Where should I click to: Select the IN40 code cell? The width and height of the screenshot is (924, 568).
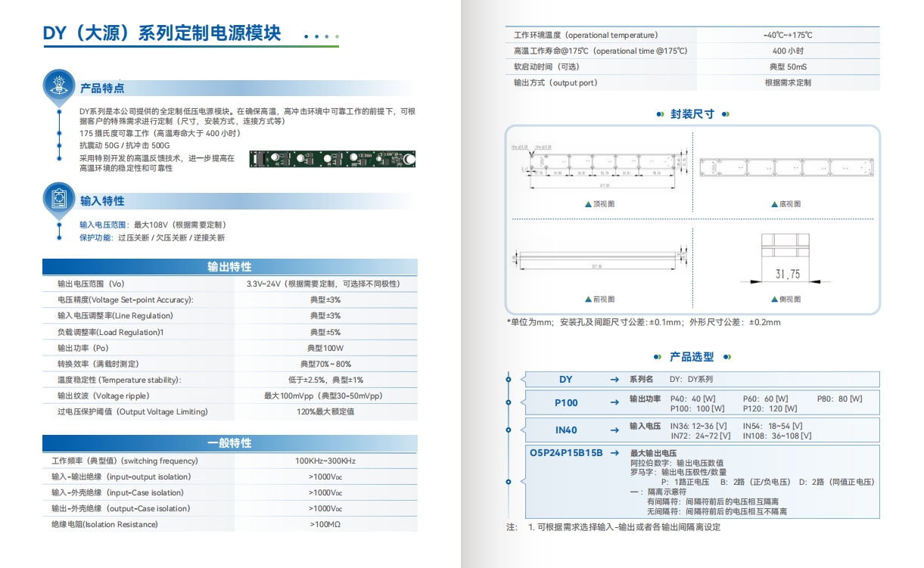tap(566, 430)
